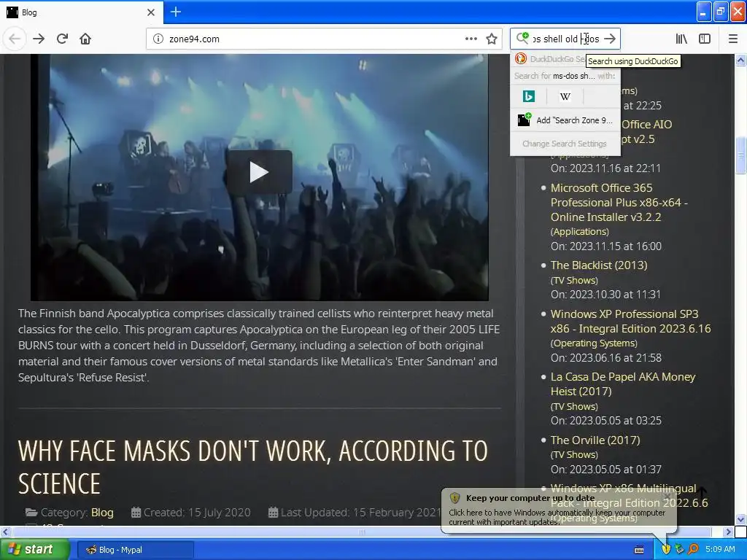Open The Orville (2017) link
Image resolution: width=747 pixels, height=560 pixels.
(x=595, y=440)
